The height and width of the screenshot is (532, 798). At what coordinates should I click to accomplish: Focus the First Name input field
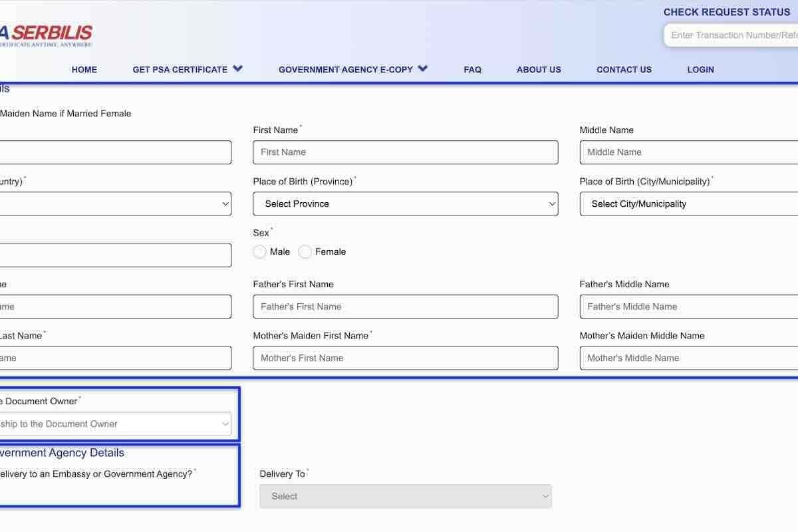(x=405, y=152)
